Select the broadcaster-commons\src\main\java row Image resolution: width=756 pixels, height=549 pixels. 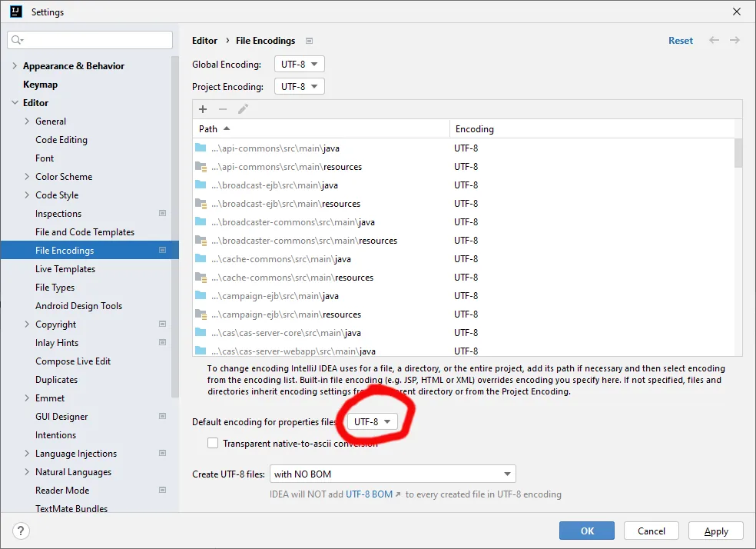(x=463, y=222)
